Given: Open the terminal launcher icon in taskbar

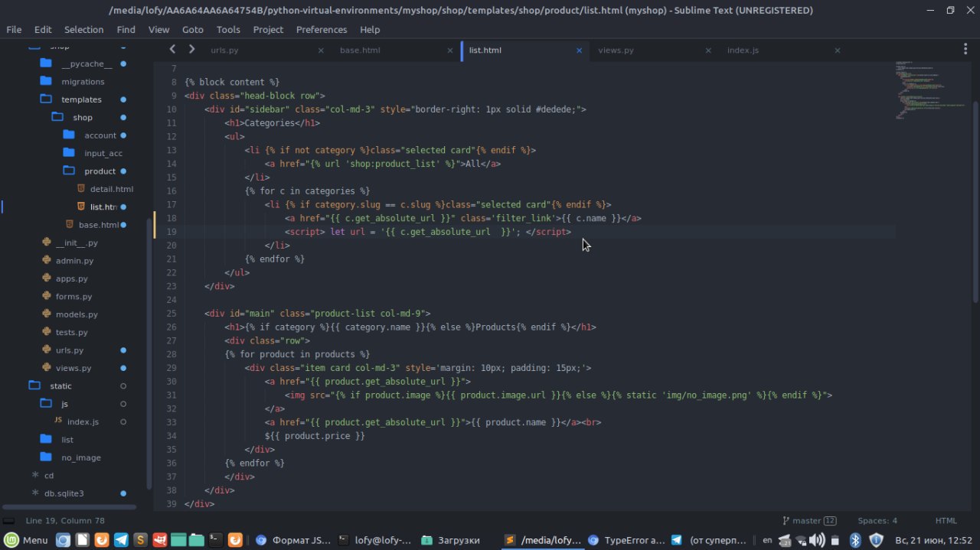Looking at the screenshot, I should click(216, 540).
